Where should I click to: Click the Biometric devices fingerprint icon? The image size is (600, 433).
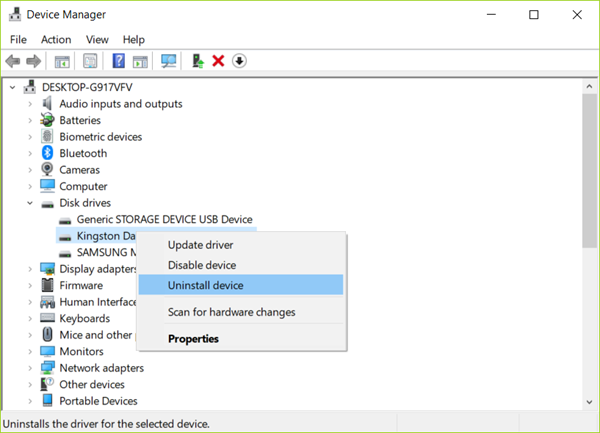(x=47, y=137)
